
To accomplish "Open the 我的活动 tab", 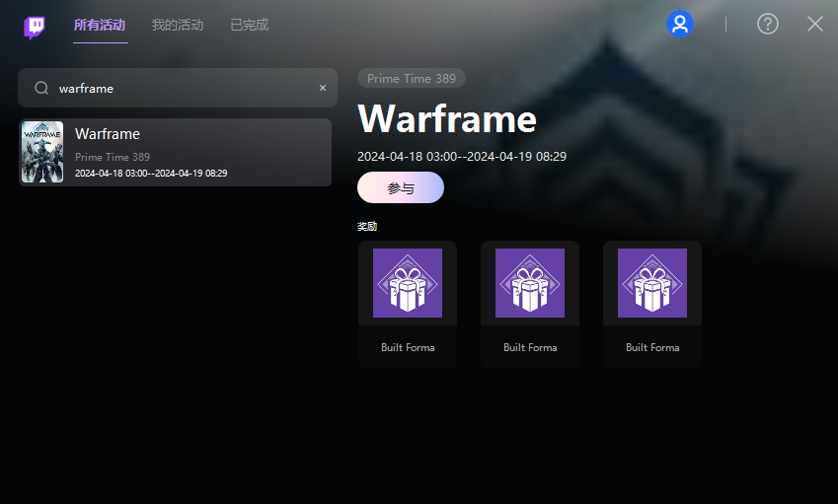I will 178,25.
